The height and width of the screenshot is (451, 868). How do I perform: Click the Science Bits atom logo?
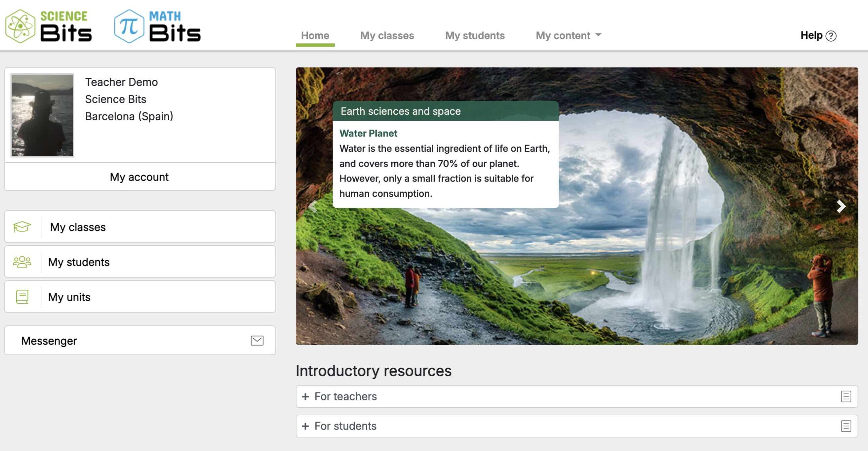[x=20, y=26]
